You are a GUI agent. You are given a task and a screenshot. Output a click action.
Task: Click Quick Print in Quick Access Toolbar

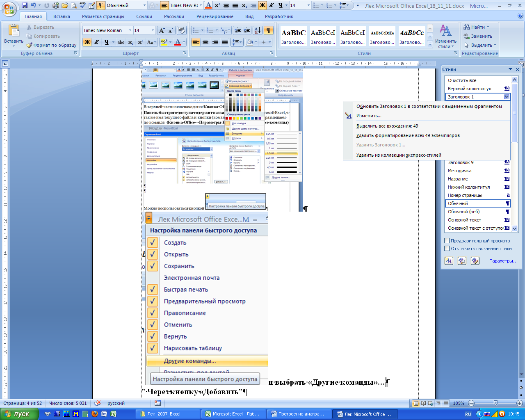(56, 5)
